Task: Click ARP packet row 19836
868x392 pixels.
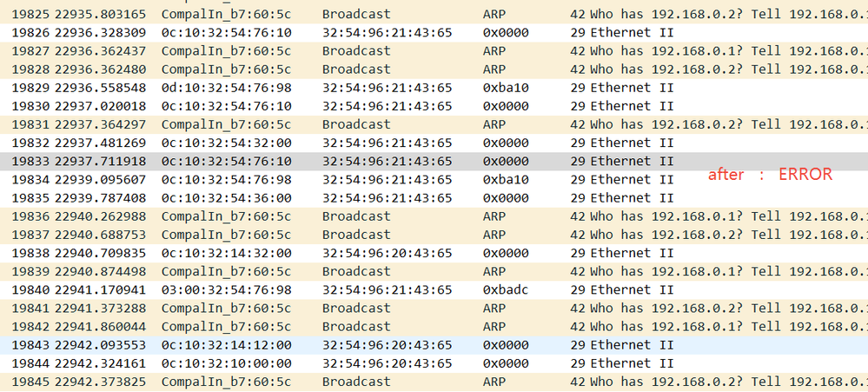Action: pyautogui.click(x=348, y=216)
